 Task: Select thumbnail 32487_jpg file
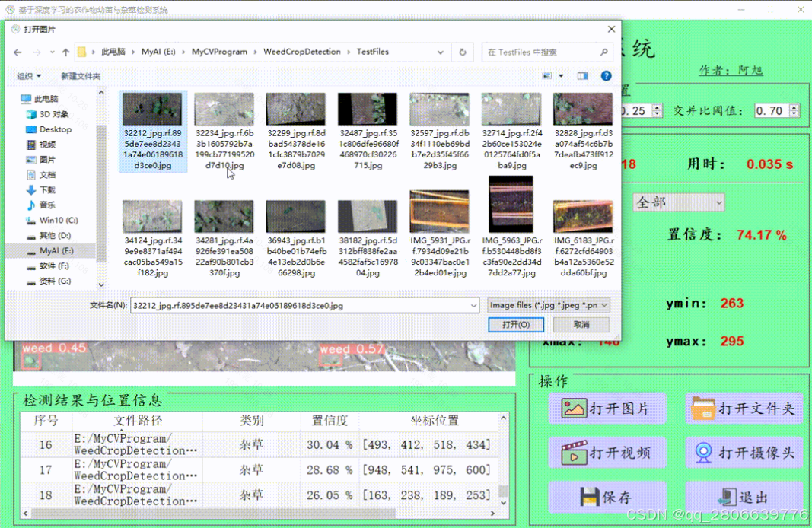pyautogui.click(x=368, y=131)
